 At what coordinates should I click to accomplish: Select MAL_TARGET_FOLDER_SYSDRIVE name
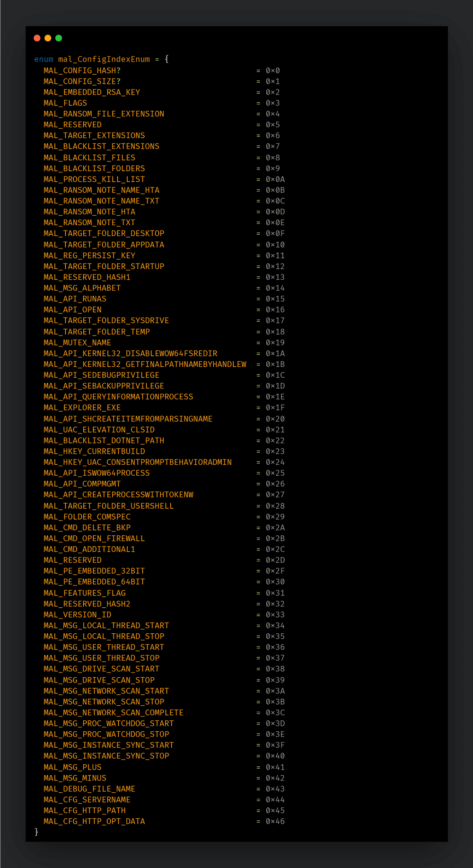pos(106,320)
